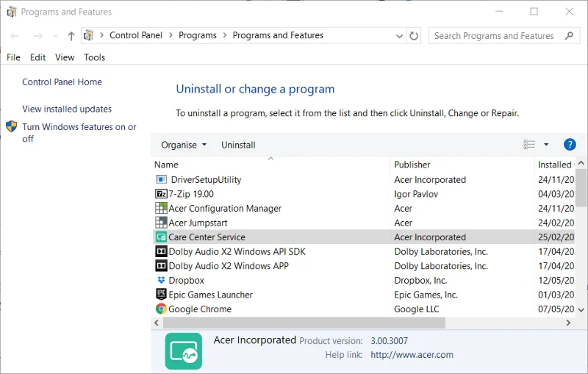Click publisher Dropbox, Inc. cell
The image size is (588, 374).
coord(420,280)
